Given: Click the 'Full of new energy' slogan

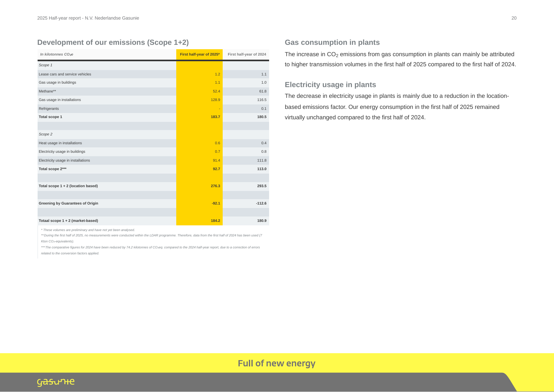Looking at the screenshot, I should pyautogui.click(x=277, y=363).
